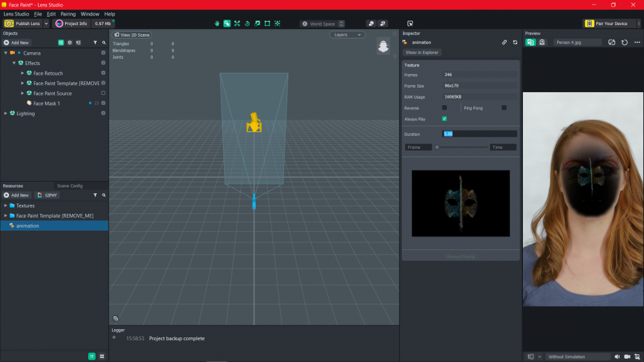Reset the preview with the refresh icon
644x362 pixels.
625,43
